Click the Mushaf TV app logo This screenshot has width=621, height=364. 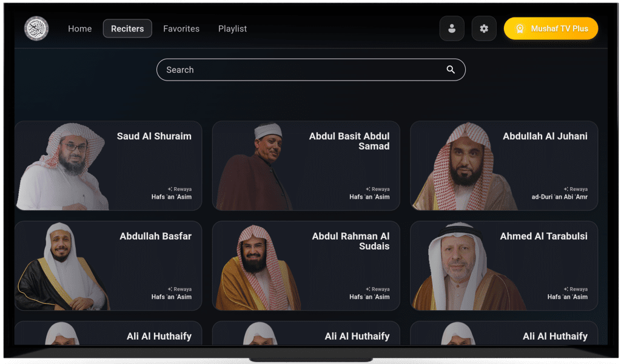coord(36,28)
